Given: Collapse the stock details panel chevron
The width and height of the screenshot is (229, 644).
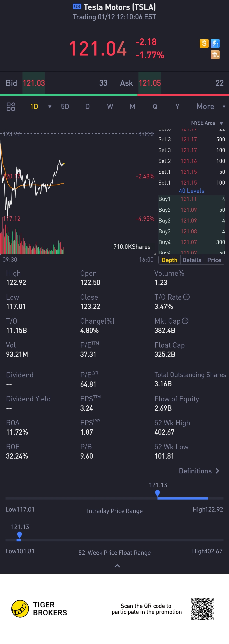Looking at the screenshot, I should pos(117,566).
